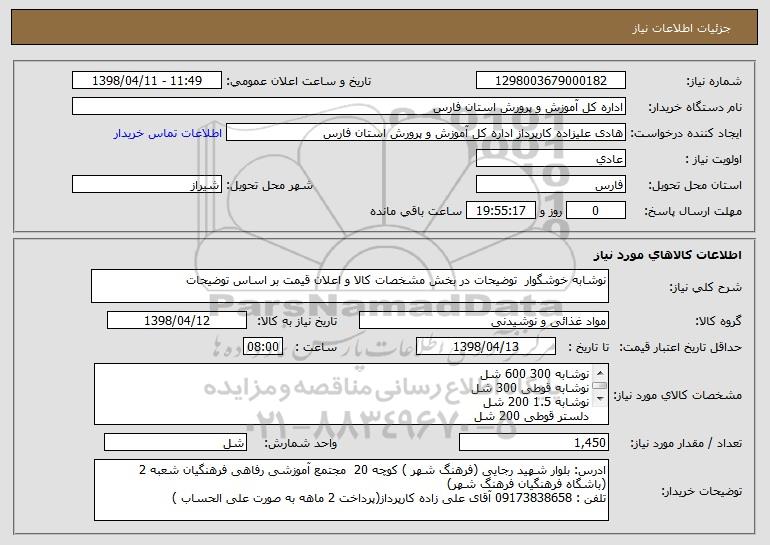Click the delivery city field شیراز

147,185
